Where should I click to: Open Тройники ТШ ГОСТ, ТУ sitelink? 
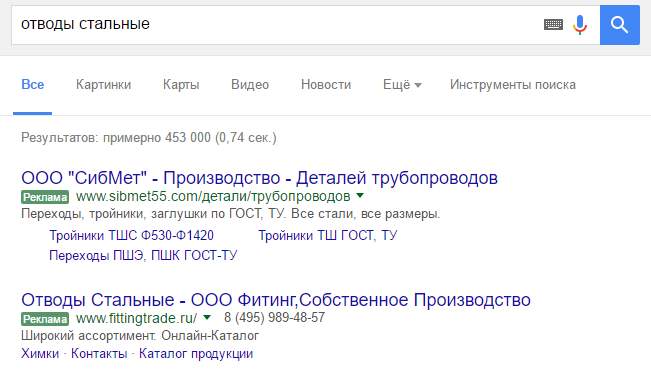pyautogui.click(x=328, y=236)
